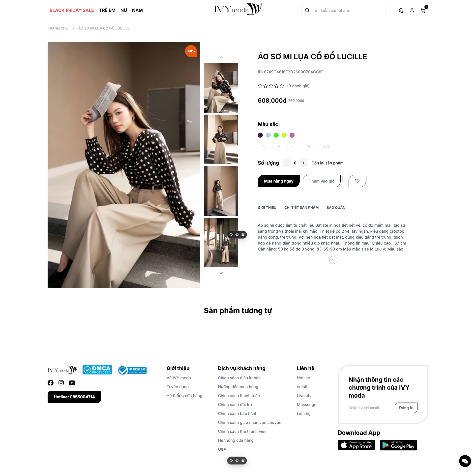Open the YouTube icon in footer
Image resolution: width=476 pixels, height=472 pixels.
72,383
